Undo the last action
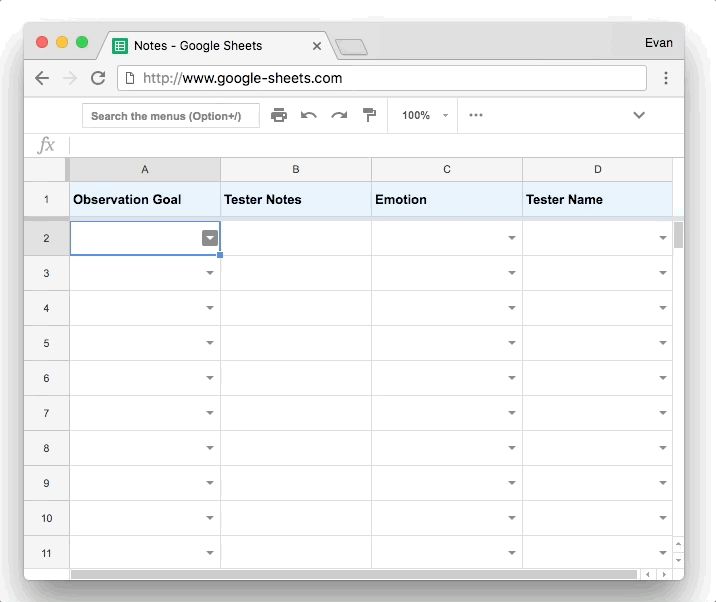The height and width of the screenshot is (602, 716). 309,115
